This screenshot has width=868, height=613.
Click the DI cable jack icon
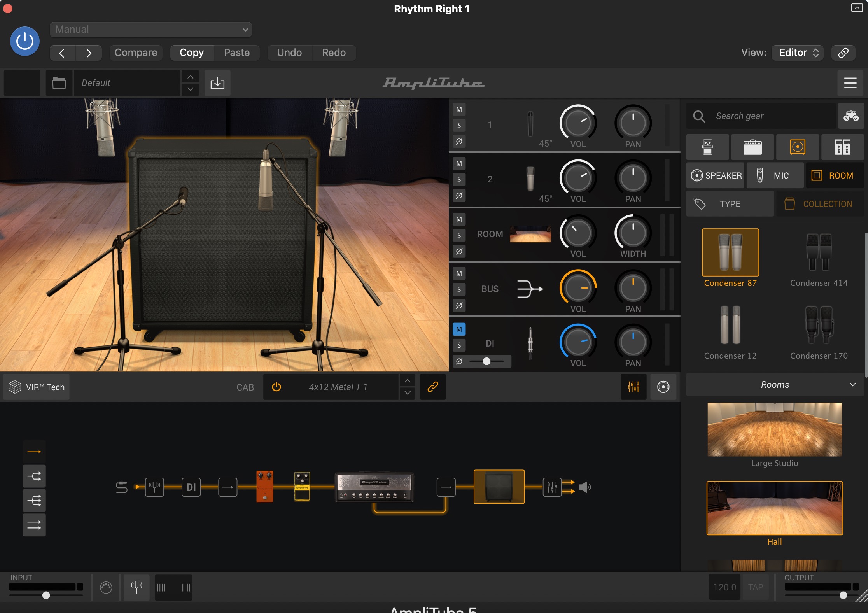coord(530,343)
